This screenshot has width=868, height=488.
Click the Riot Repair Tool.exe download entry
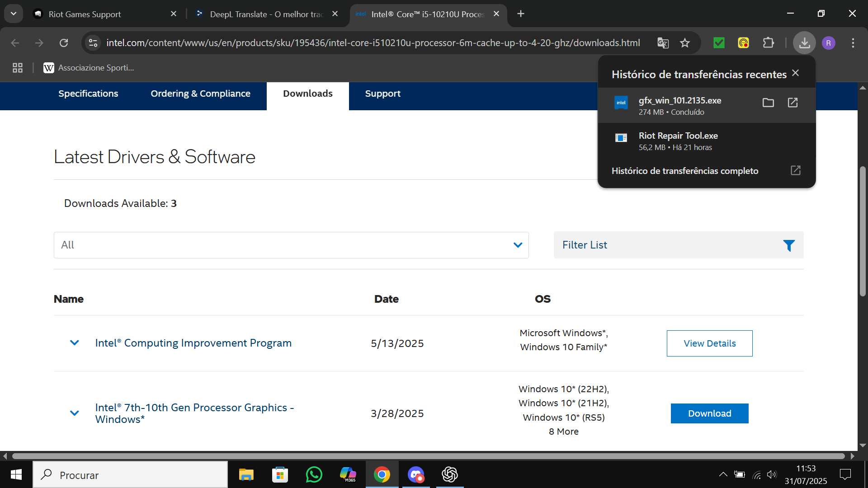click(707, 141)
